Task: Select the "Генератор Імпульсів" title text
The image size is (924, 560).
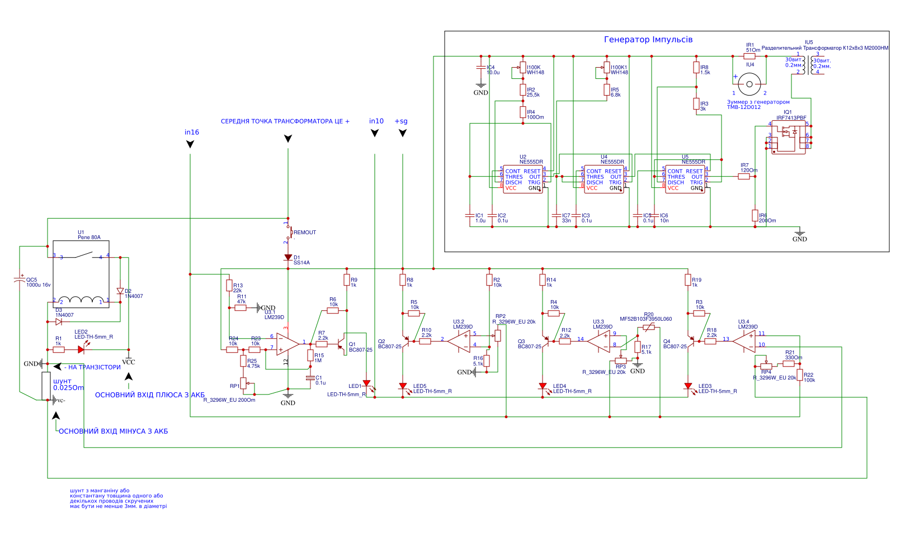Action: [648, 40]
